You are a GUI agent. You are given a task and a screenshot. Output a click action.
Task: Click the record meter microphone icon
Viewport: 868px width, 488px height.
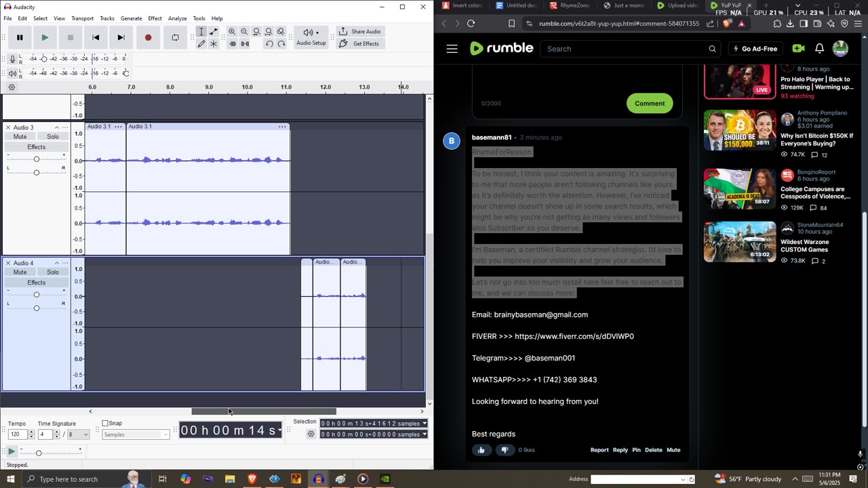pos(12,59)
